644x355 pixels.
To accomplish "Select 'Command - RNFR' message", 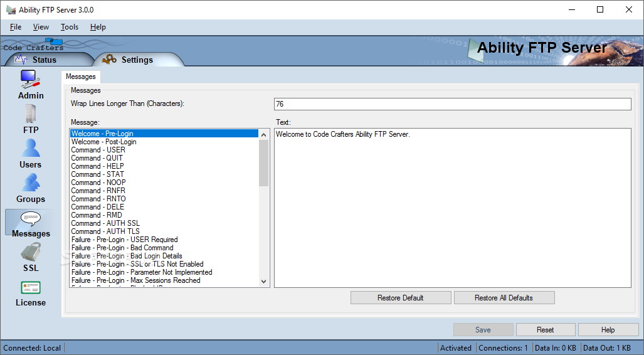I will tap(164, 191).
